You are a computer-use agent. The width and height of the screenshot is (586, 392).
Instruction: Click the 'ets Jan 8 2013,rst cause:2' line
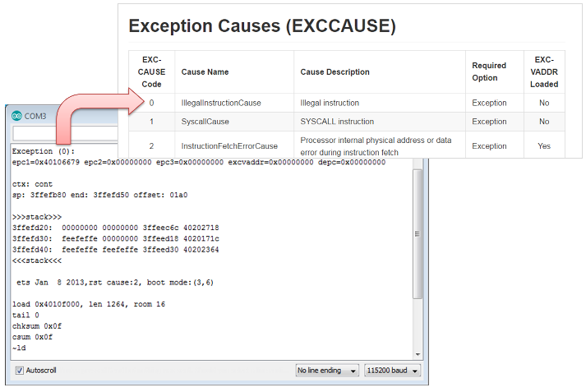click(x=115, y=282)
